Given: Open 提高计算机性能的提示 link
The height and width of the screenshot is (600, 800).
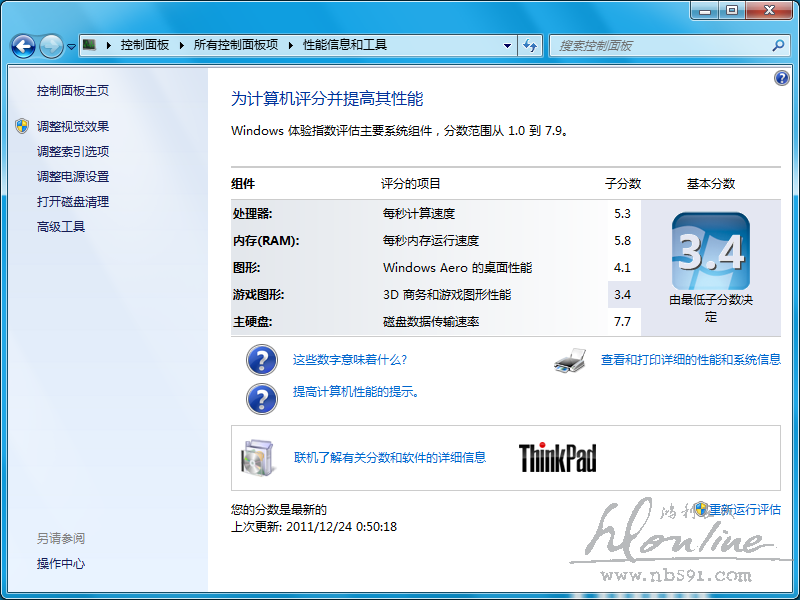Looking at the screenshot, I should click(x=356, y=392).
